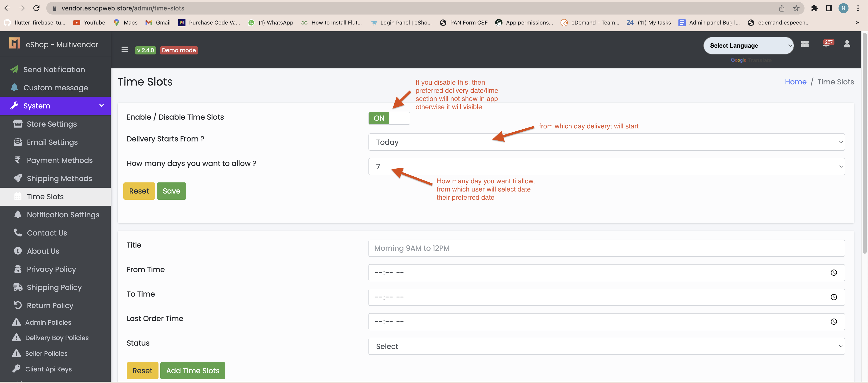Expand the Status Select dropdown
Image resolution: width=868 pixels, height=383 pixels.
606,346
